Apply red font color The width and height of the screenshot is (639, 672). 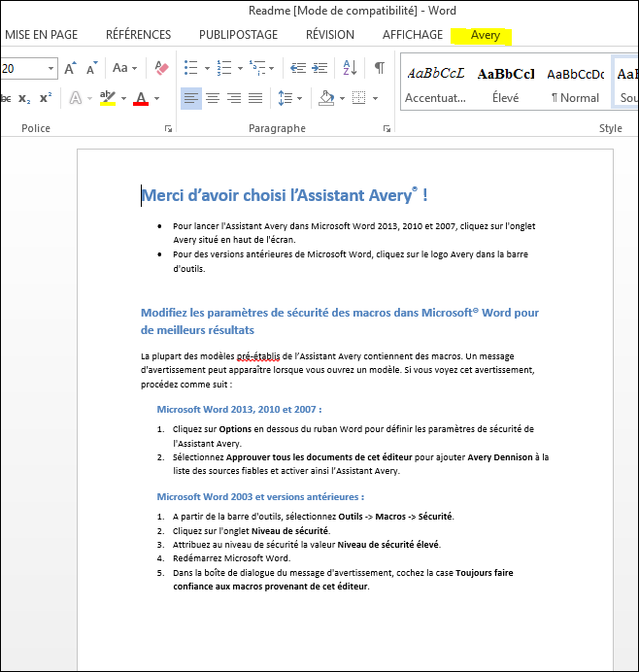coord(141,99)
